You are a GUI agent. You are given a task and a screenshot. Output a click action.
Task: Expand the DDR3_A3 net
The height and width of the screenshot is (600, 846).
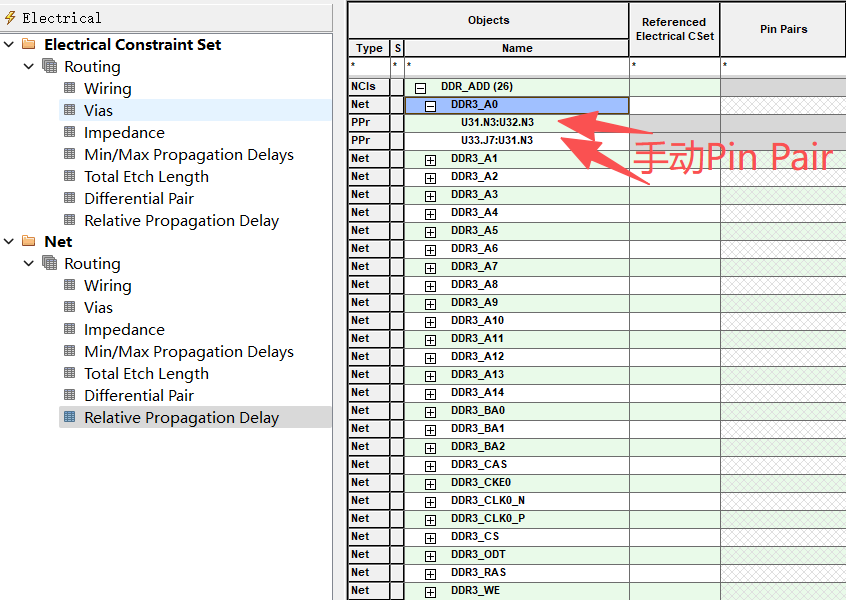430,196
